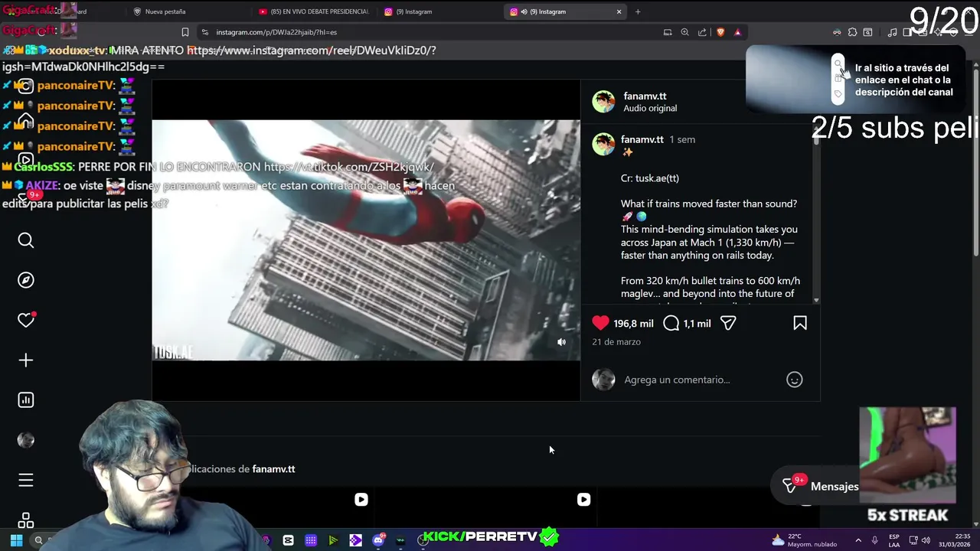Open the browser extensions puzzle icon
Screen dimensions: 980x551
pos(852,32)
